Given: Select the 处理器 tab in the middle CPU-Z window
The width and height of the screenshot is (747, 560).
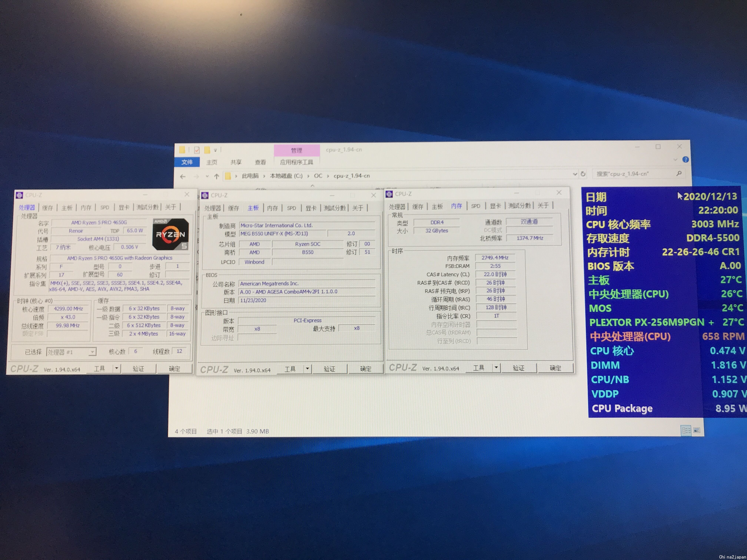Looking at the screenshot, I should coord(213,208).
